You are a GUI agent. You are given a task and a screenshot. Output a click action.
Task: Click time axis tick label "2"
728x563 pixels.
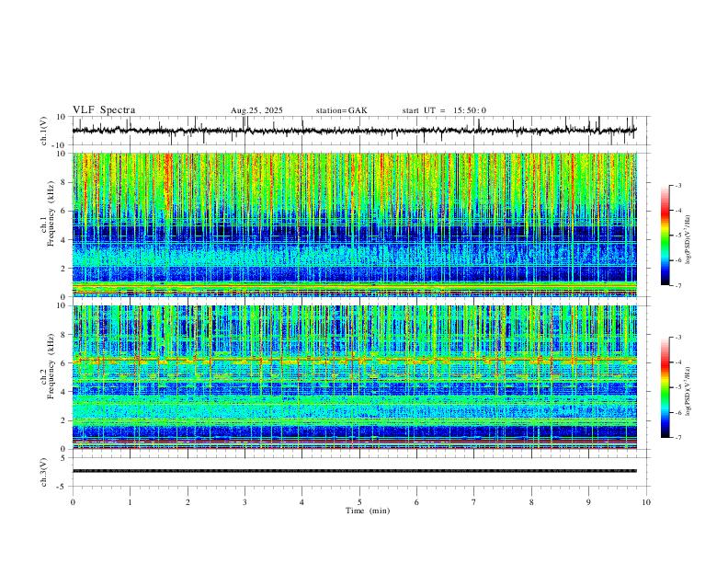tap(188, 502)
